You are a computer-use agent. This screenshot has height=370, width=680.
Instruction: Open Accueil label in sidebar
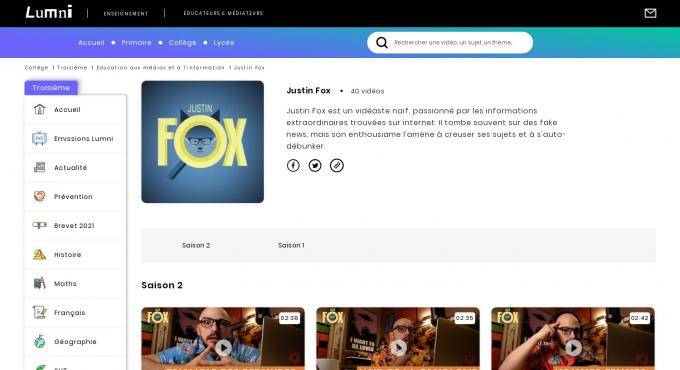pos(67,110)
